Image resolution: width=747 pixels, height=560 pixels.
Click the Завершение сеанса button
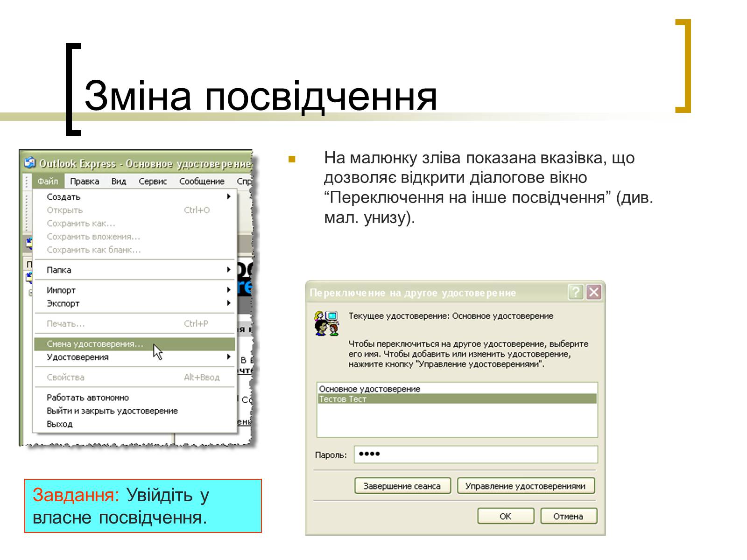point(402,486)
